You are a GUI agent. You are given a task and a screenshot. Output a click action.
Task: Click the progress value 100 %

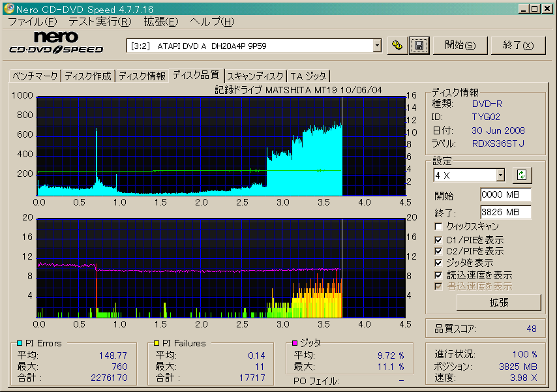(x=524, y=354)
